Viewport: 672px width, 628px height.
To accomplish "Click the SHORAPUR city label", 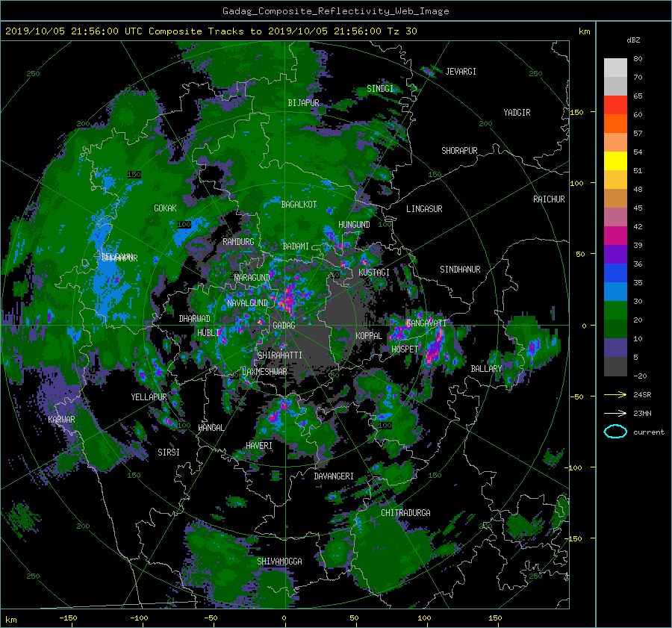I will click(459, 151).
